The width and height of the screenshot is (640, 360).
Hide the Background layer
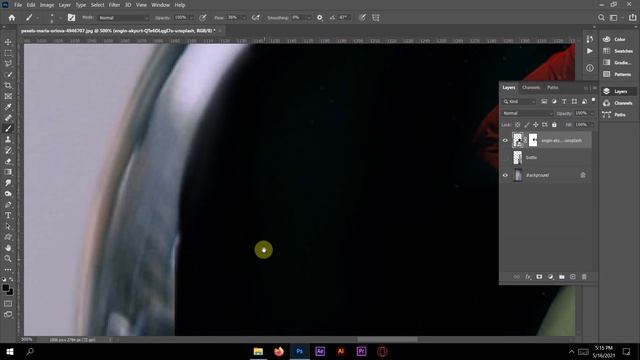pos(505,175)
